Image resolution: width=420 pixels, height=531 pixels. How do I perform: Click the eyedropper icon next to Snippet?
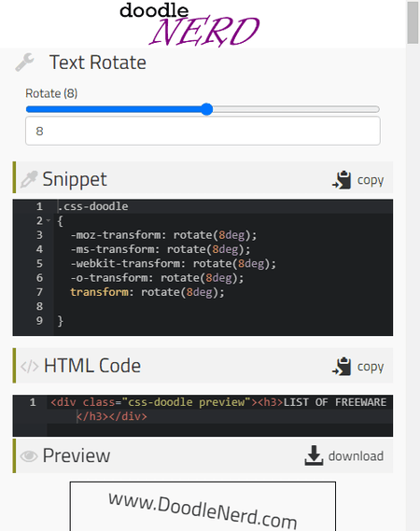tap(29, 179)
